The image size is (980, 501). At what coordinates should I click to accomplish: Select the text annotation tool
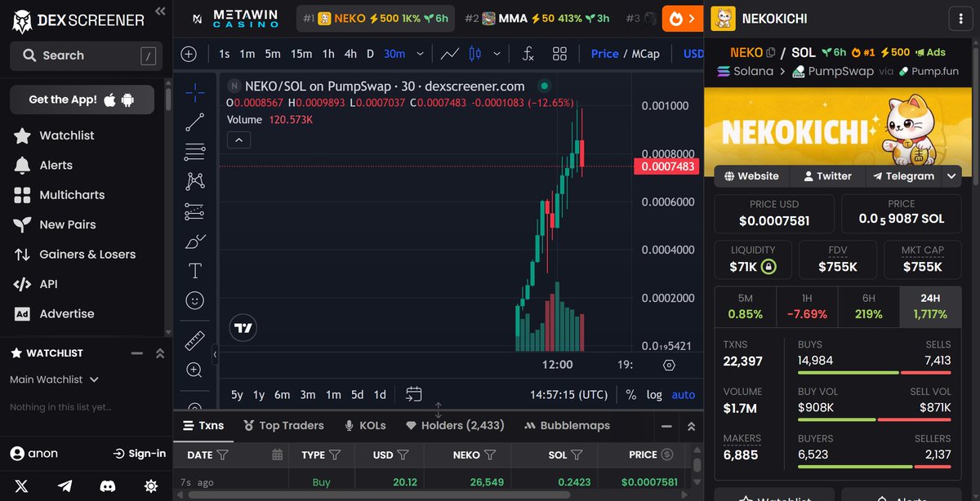pyautogui.click(x=194, y=271)
